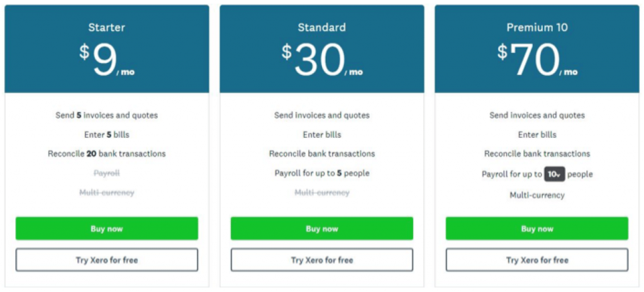Click Buy now under Starter plan
The width and height of the screenshot is (644, 292).
tap(107, 228)
